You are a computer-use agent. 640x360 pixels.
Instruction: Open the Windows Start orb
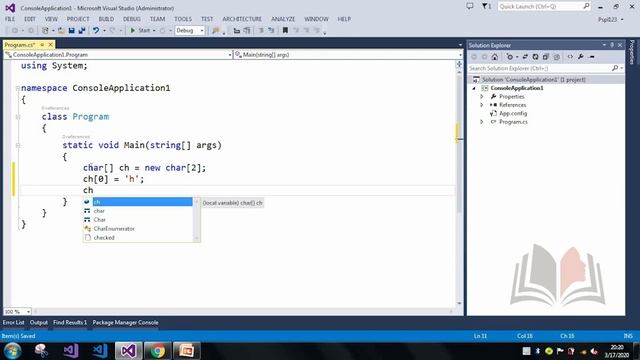[x=12, y=351]
